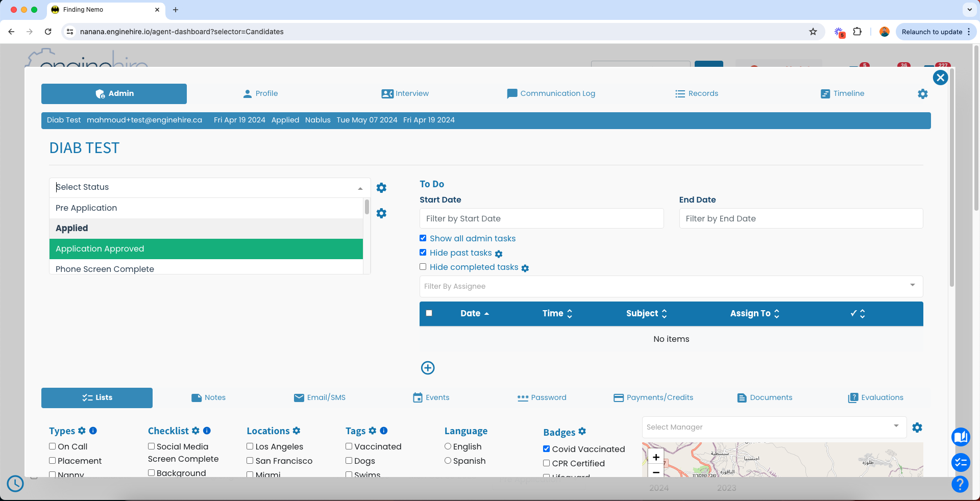
Task: Check the On Call type
Action: (x=52, y=446)
